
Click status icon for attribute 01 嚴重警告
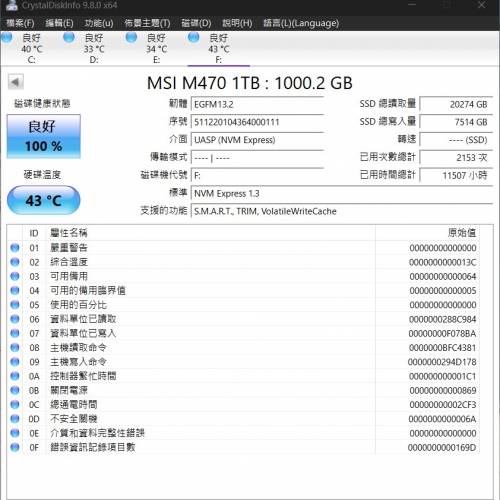(15, 248)
